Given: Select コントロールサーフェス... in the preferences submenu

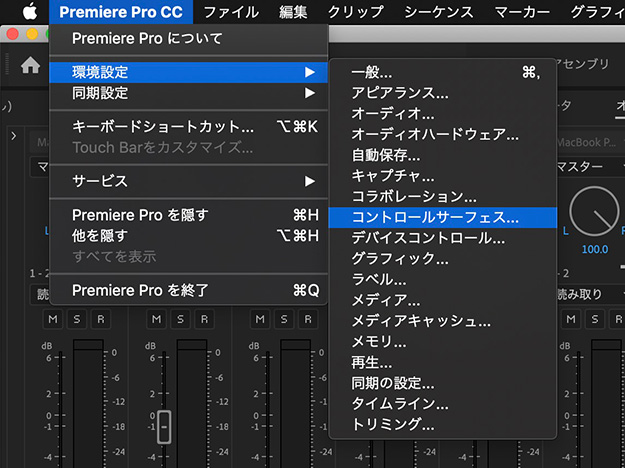Looking at the screenshot, I should (x=435, y=216).
